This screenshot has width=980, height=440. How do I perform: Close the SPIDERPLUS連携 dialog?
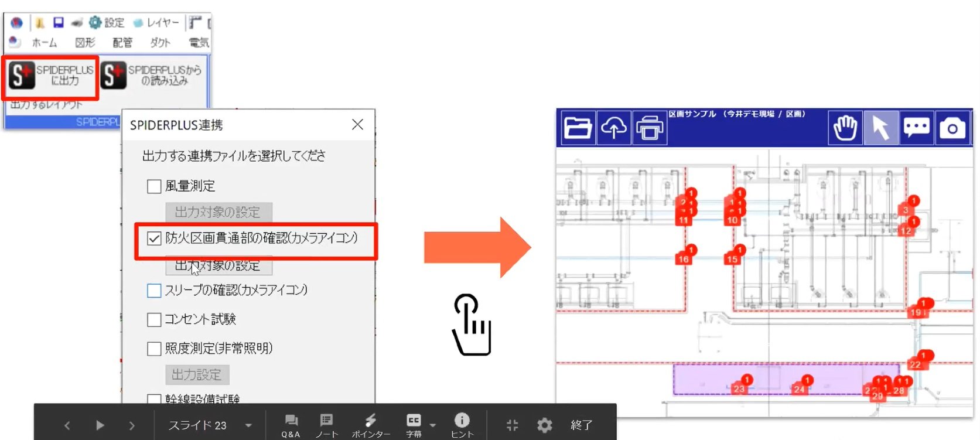tap(357, 125)
